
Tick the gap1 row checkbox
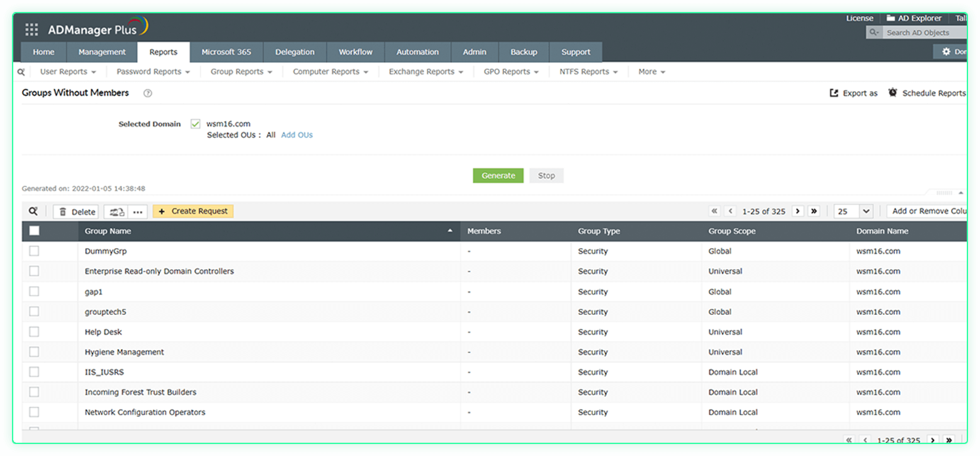pyautogui.click(x=34, y=292)
